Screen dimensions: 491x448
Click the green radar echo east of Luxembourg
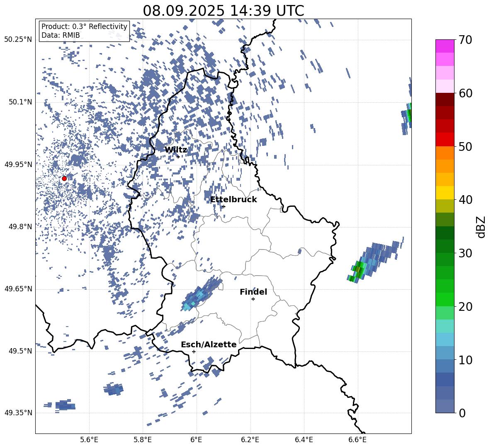coord(359,270)
